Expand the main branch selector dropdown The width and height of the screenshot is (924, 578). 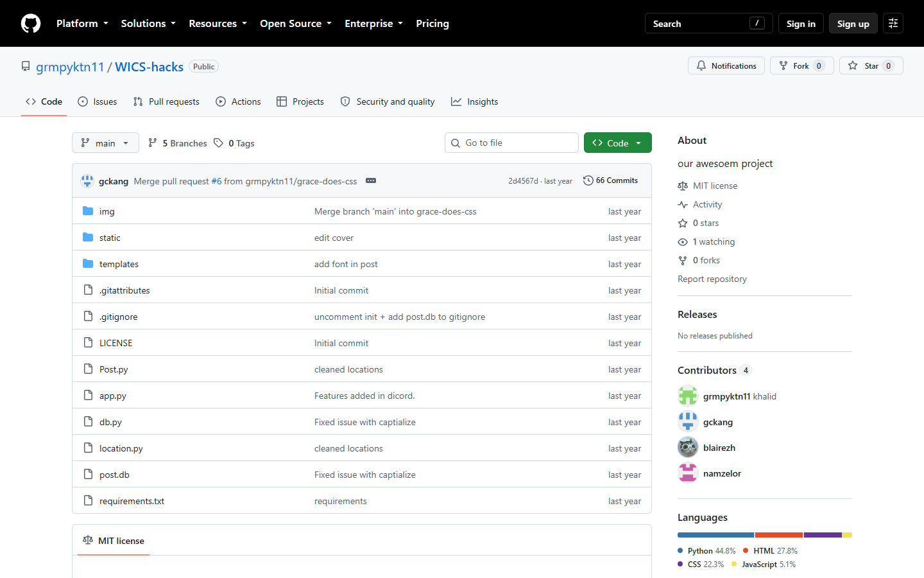click(x=105, y=143)
